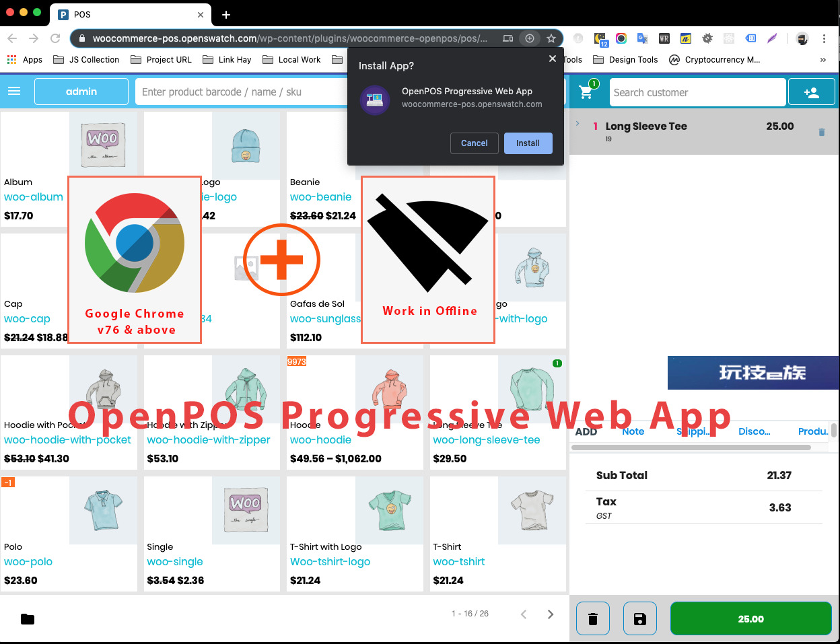
Task: Go back in browser history
Action: pyautogui.click(x=12, y=38)
